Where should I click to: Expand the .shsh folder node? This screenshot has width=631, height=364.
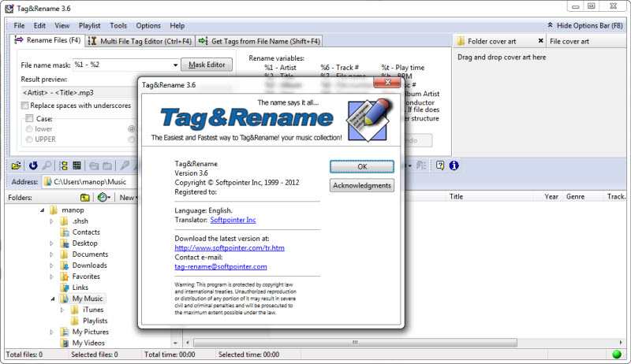click(51, 221)
